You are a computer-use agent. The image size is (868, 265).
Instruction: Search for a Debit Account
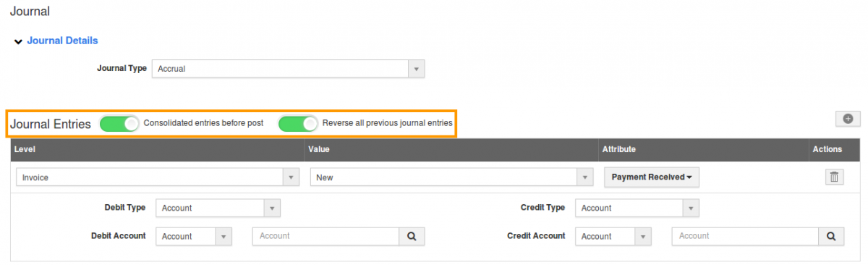pyautogui.click(x=412, y=236)
